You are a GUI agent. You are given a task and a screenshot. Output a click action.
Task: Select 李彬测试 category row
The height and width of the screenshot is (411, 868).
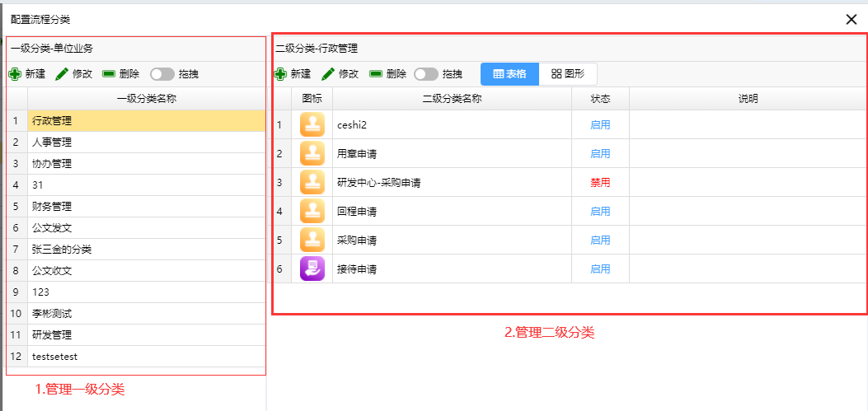[146, 314]
